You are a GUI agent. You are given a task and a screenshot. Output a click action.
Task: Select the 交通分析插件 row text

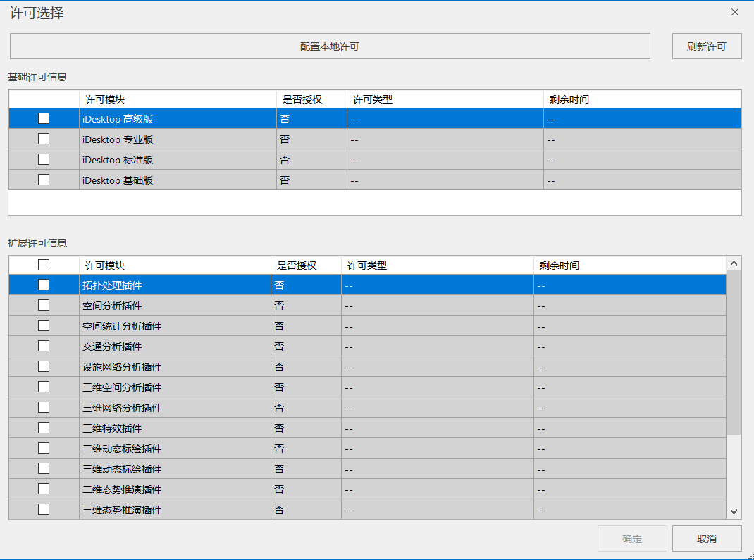point(112,347)
